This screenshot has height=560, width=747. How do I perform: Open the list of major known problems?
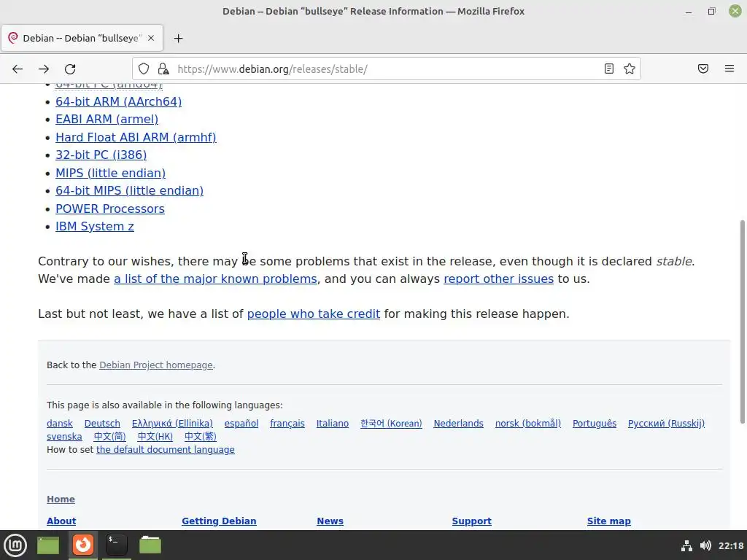215,279
